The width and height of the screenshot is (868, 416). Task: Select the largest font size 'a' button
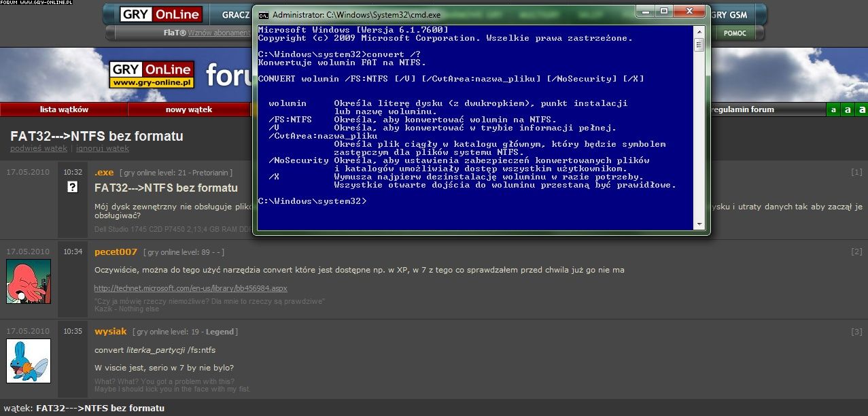[862, 109]
